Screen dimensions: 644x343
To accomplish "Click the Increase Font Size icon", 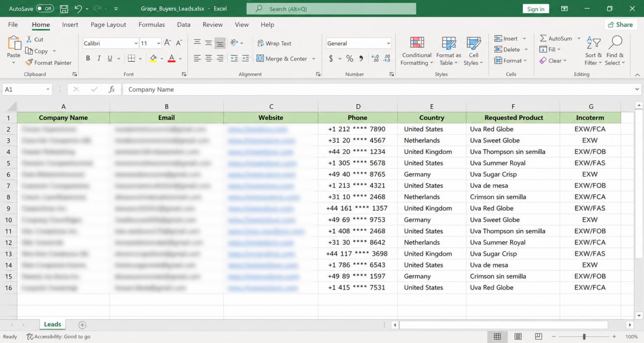I will click(x=168, y=43).
